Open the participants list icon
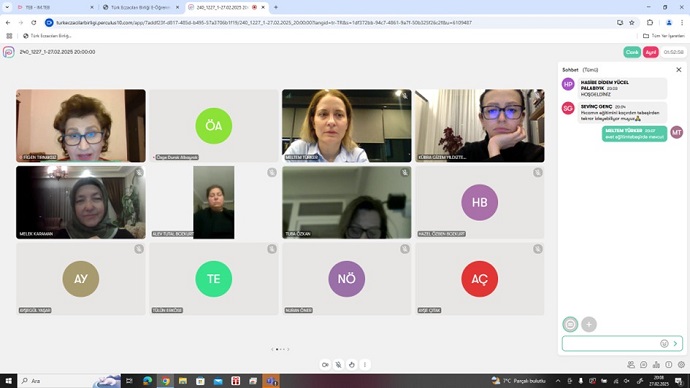Screen dimensions: 690x388 click(x=631, y=365)
